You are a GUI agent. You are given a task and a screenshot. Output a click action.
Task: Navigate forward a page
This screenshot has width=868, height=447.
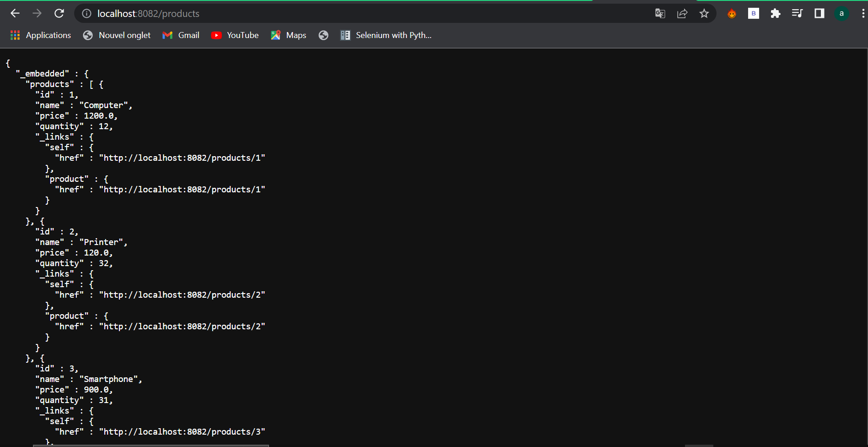[37, 13]
